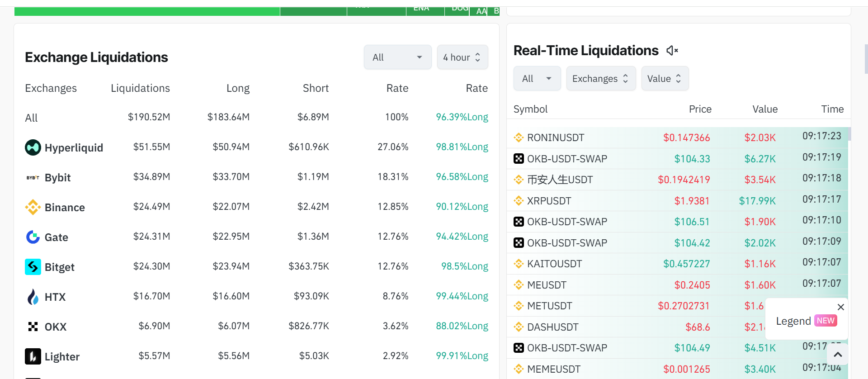The image size is (868, 379).
Task: Click the HTX flame logo icon
Action: pyautogui.click(x=33, y=297)
